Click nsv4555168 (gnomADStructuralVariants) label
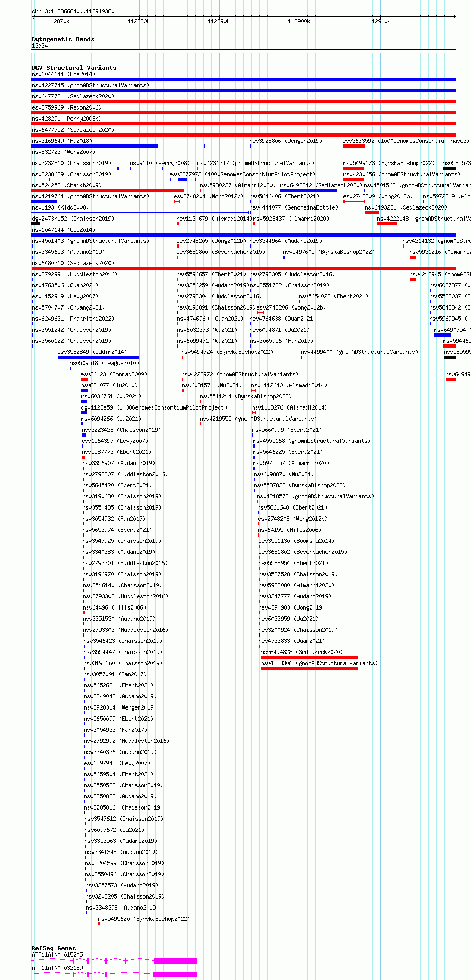Viewport: 471px width, 980px height. pos(312,441)
